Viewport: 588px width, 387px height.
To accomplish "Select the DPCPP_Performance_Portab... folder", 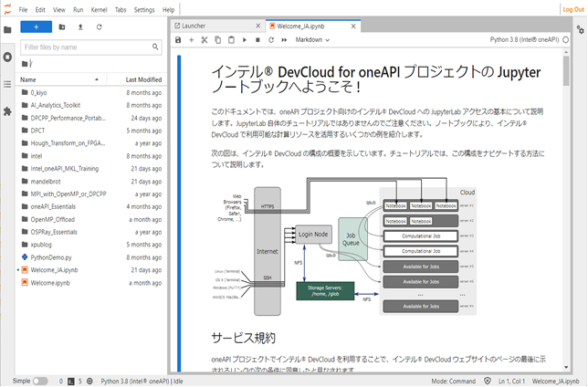I will [x=91, y=118].
